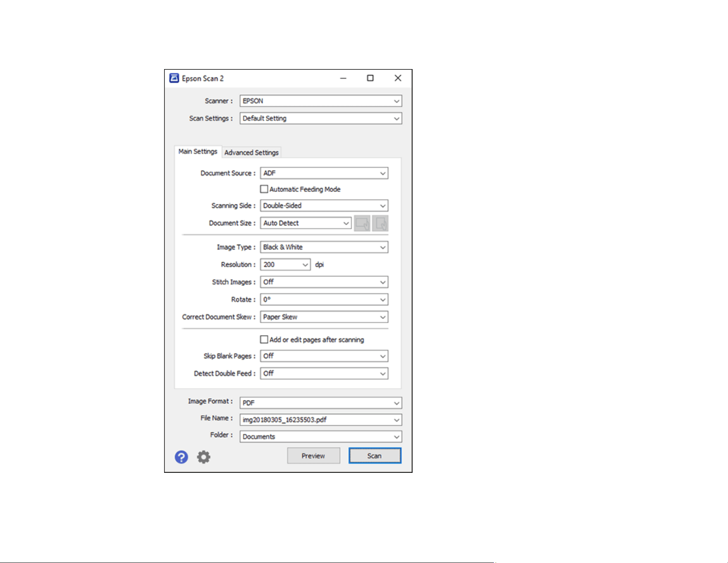Open the Stitch Images dropdown
Viewport: 728px width, 563px height.
(324, 282)
